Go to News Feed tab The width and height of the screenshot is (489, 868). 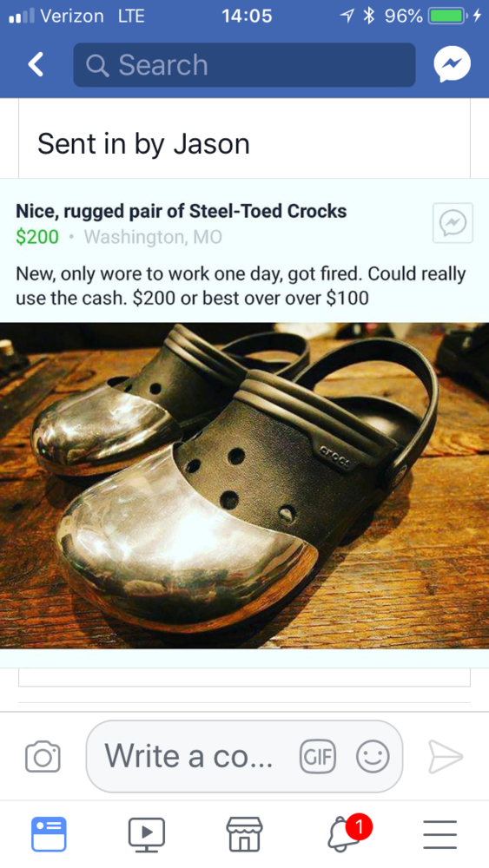(x=49, y=834)
